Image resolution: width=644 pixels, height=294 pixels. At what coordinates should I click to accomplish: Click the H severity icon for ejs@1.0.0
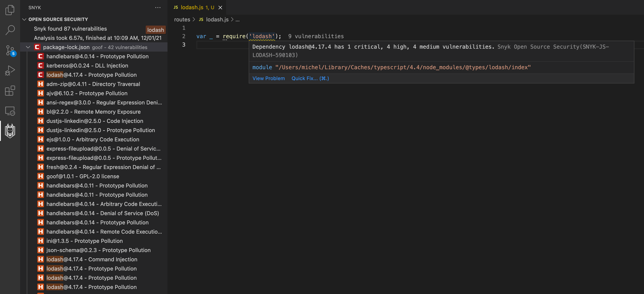click(40, 139)
